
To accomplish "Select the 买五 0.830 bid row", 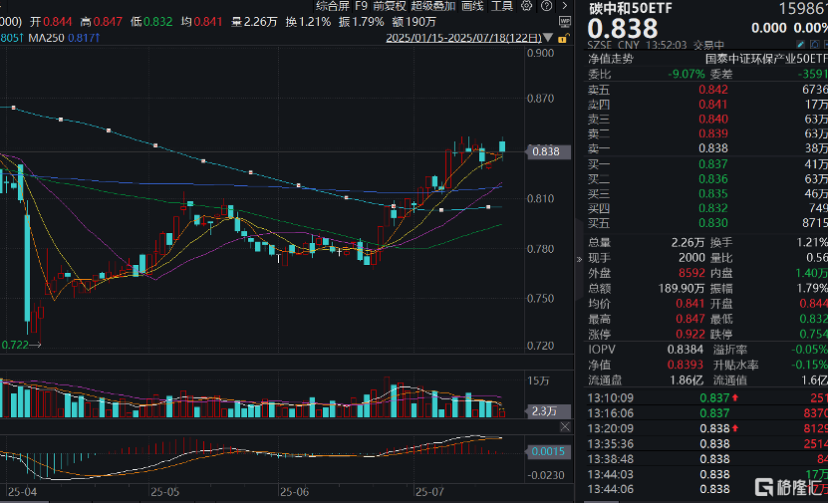I will pos(707,223).
